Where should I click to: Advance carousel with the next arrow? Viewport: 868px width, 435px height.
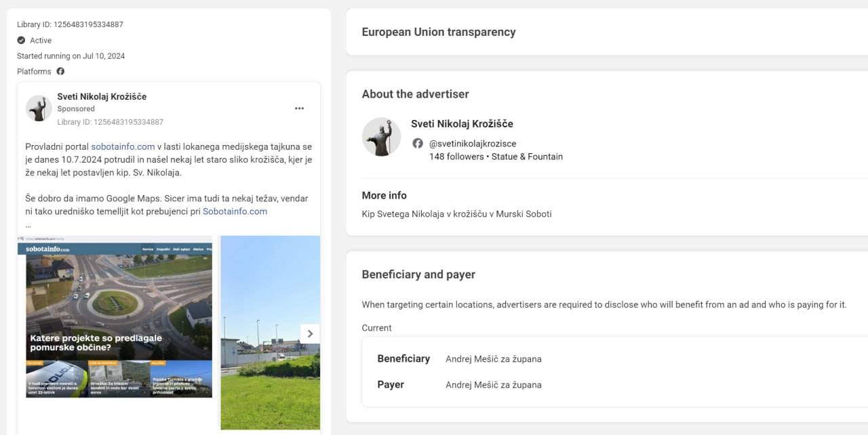coord(310,333)
